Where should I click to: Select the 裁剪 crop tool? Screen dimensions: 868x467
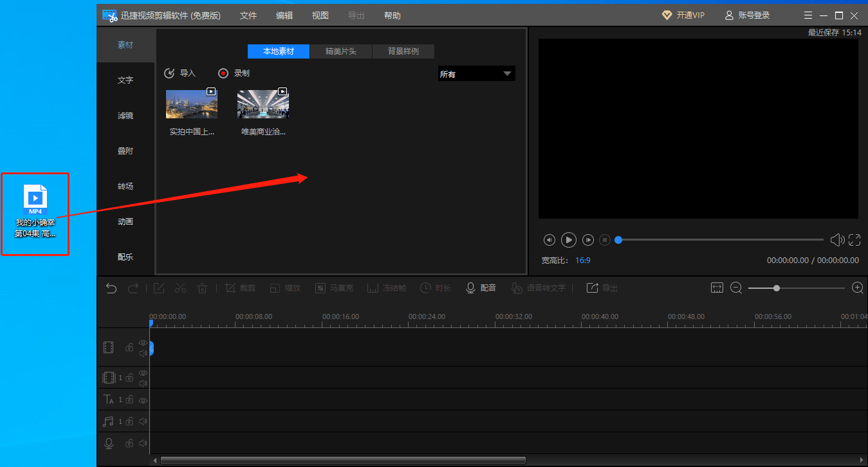[x=240, y=288]
